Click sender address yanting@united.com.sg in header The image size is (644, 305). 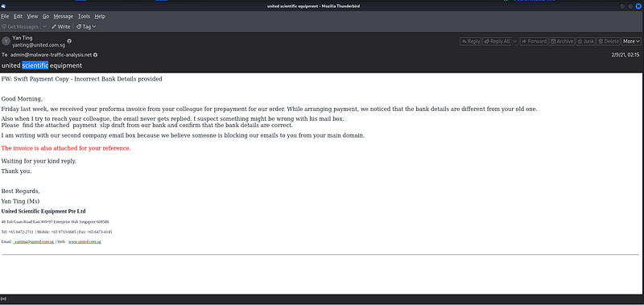click(39, 45)
